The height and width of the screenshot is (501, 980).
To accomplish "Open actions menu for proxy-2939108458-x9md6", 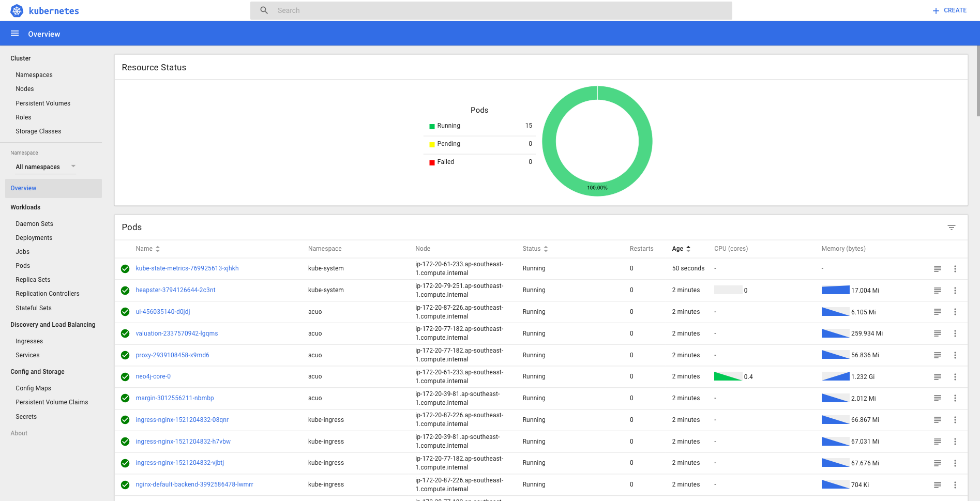I will click(955, 355).
